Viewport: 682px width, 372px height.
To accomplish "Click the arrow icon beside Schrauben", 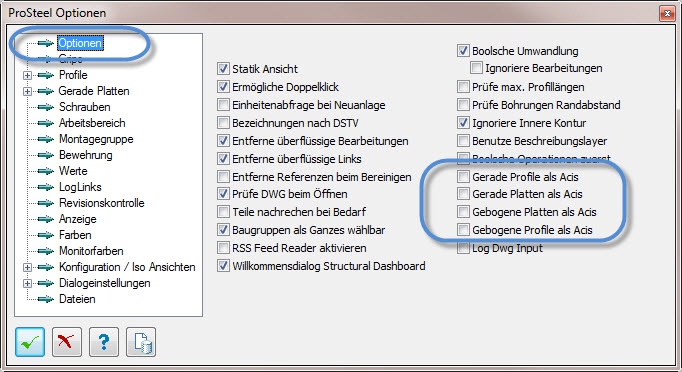I will [46, 107].
